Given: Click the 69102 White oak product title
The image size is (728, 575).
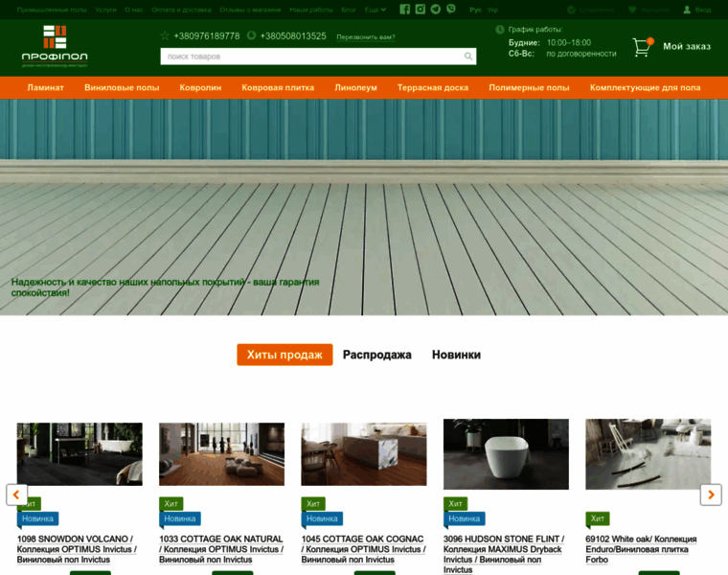Looking at the screenshot, I should point(641,549).
